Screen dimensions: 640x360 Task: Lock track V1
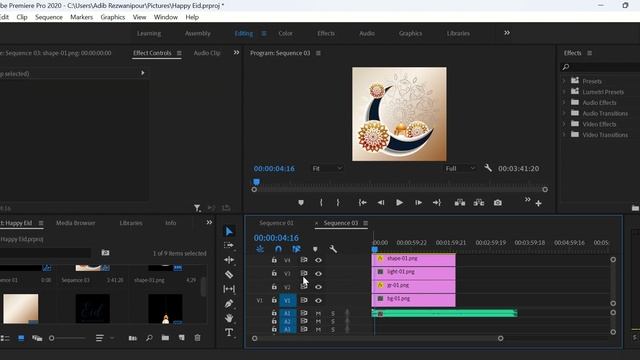click(x=274, y=300)
